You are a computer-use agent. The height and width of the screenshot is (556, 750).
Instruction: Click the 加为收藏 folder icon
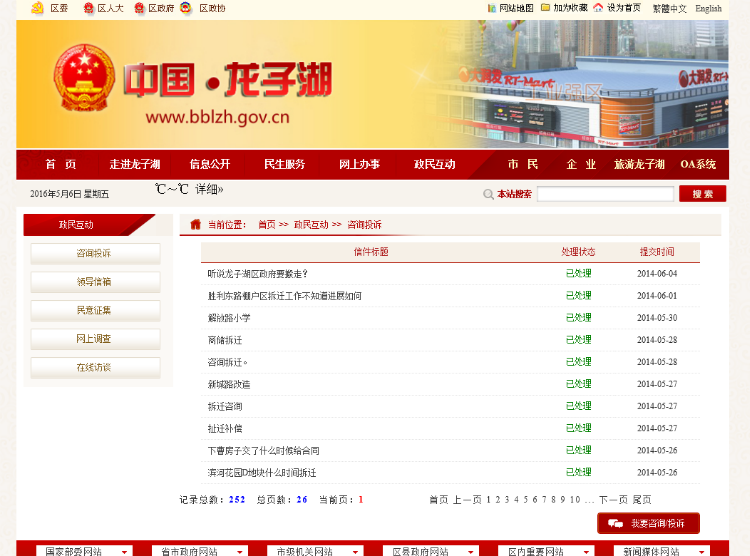(x=545, y=8)
